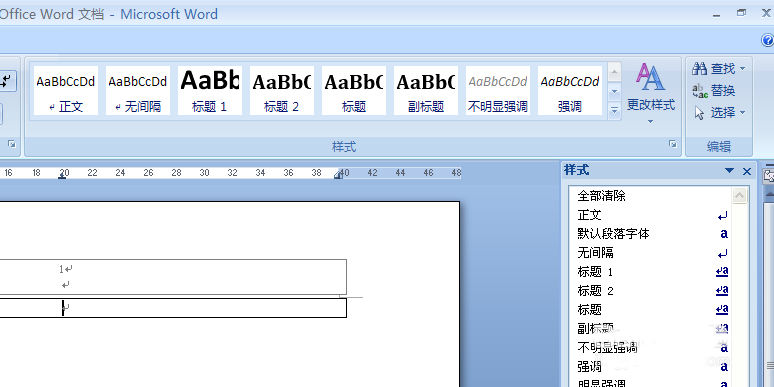Select 强调 in the styles pane list
The image size is (774, 387).
click(650, 367)
